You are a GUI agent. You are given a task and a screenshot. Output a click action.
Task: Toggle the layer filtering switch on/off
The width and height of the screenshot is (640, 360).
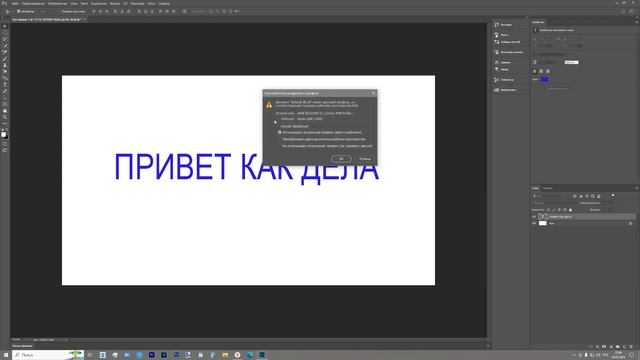(x=613, y=196)
